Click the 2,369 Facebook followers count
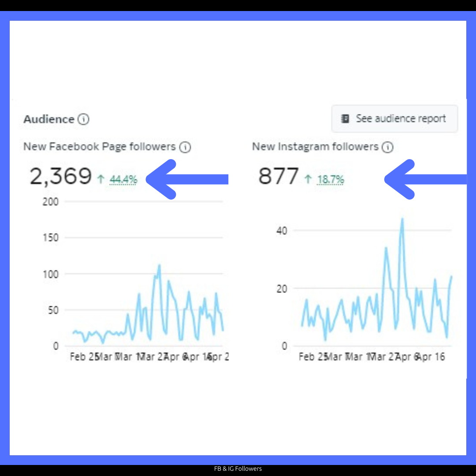The height and width of the screenshot is (476, 476). pyautogui.click(x=60, y=176)
